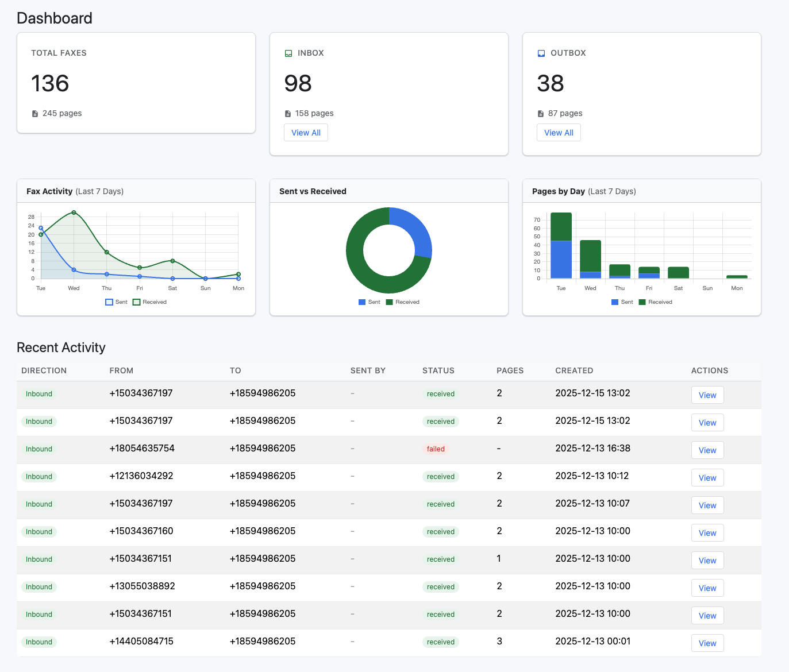Viewport: 789px width, 672px height.
Task: View the 3-page fax from +14405084715
Action: pos(707,643)
